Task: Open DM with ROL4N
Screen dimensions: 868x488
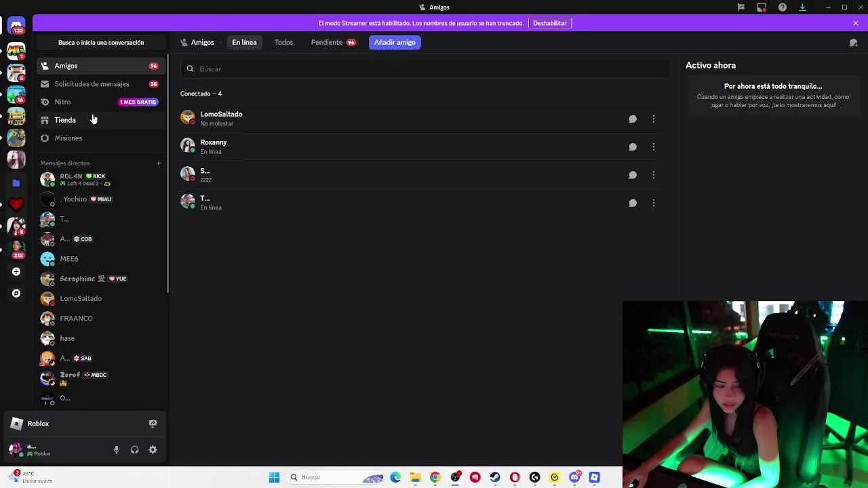Action: (101, 180)
